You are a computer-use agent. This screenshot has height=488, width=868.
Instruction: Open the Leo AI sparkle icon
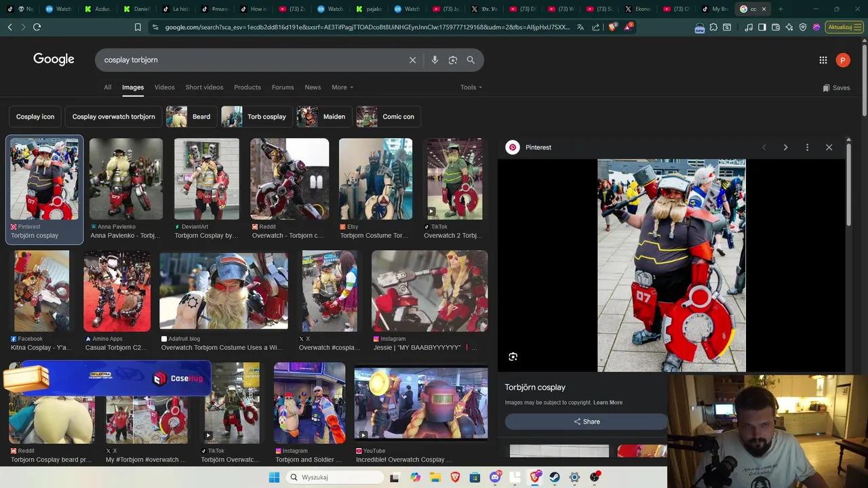pyautogui.click(x=789, y=27)
